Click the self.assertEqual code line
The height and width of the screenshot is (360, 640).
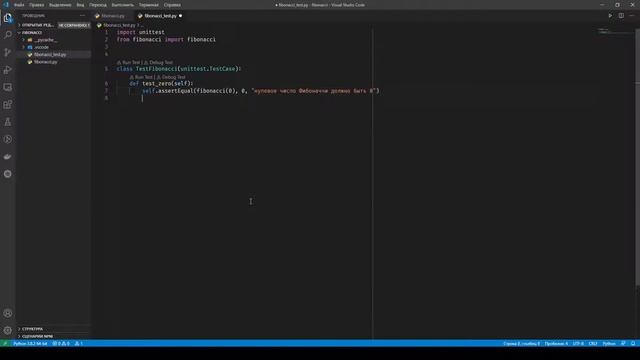tap(261, 91)
